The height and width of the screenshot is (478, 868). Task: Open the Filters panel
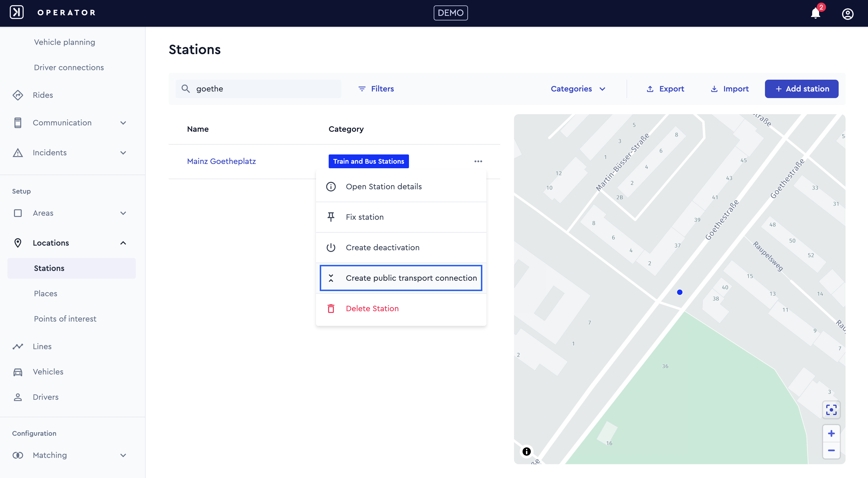click(376, 89)
